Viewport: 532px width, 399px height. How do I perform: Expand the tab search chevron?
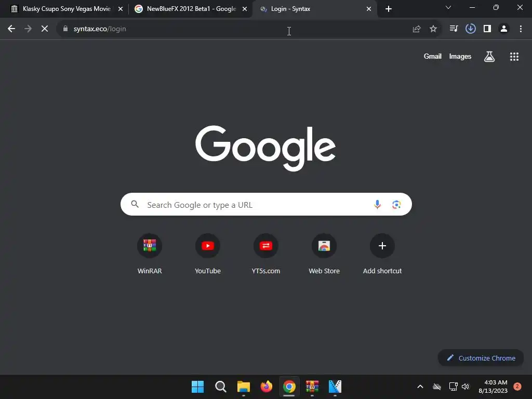(448, 7)
